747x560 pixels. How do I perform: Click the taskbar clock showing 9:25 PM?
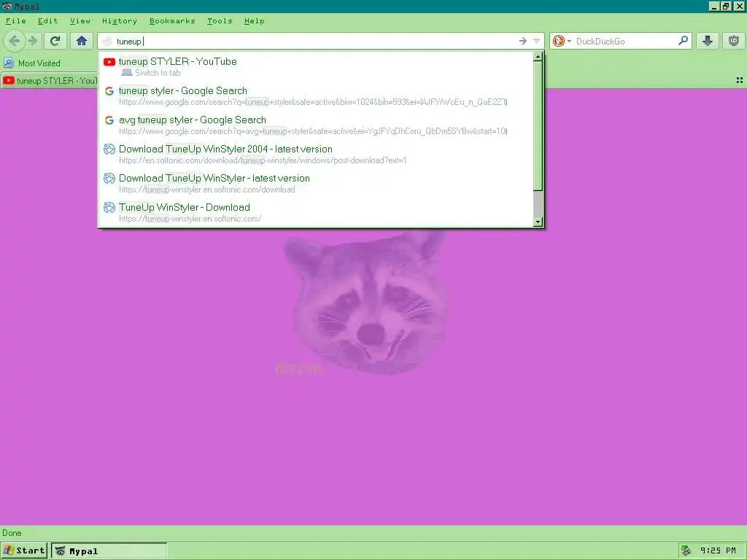pos(718,551)
